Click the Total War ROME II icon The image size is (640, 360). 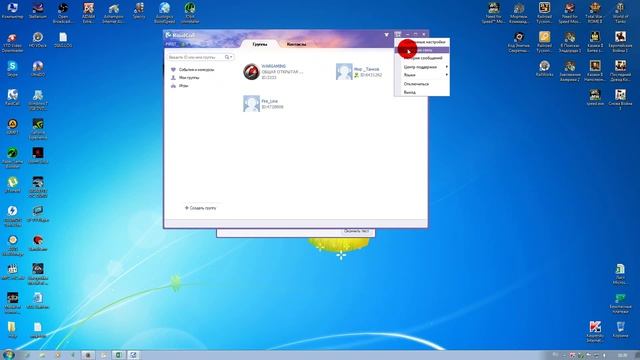pyautogui.click(x=595, y=12)
